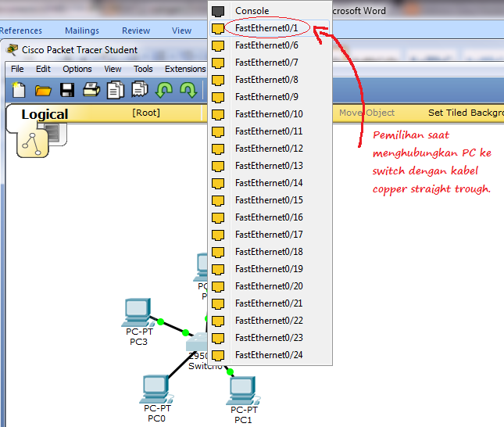Switch to Word References tab
Viewport: 504px width, 427px height.
click(20, 30)
